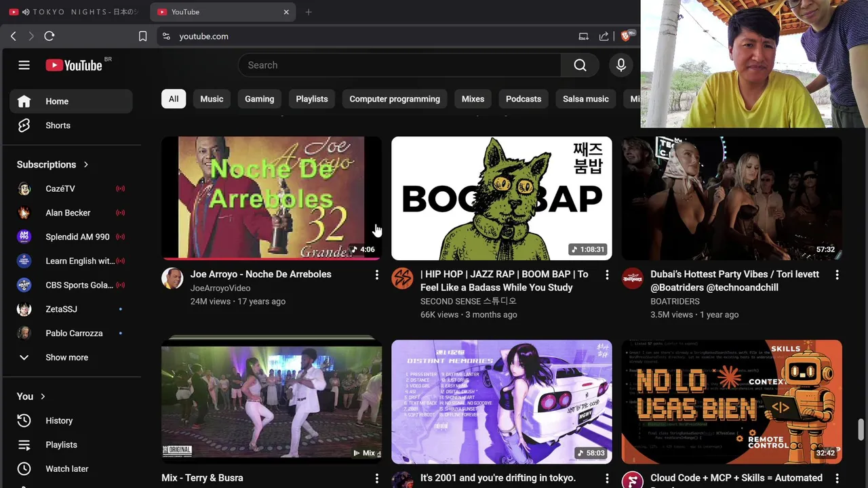Open site settings icon in address bar
Image resolution: width=868 pixels, height=488 pixels.
(x=166, y=36)
